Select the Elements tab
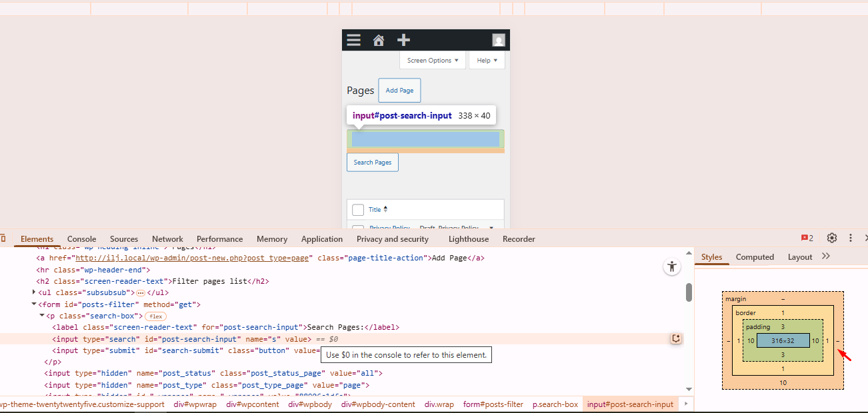This screenshot has height=413, width=868. (x=37, y=238)
